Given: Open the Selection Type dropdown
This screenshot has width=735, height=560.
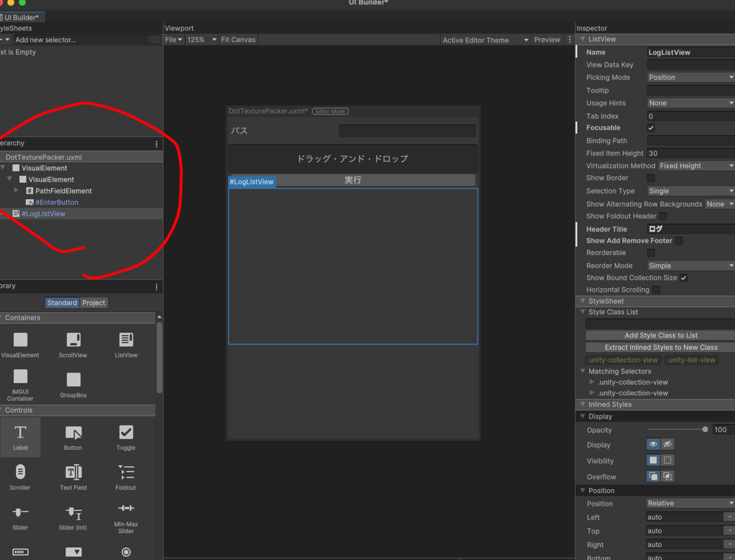Looking at the screenshot, I should click(691, 192).
